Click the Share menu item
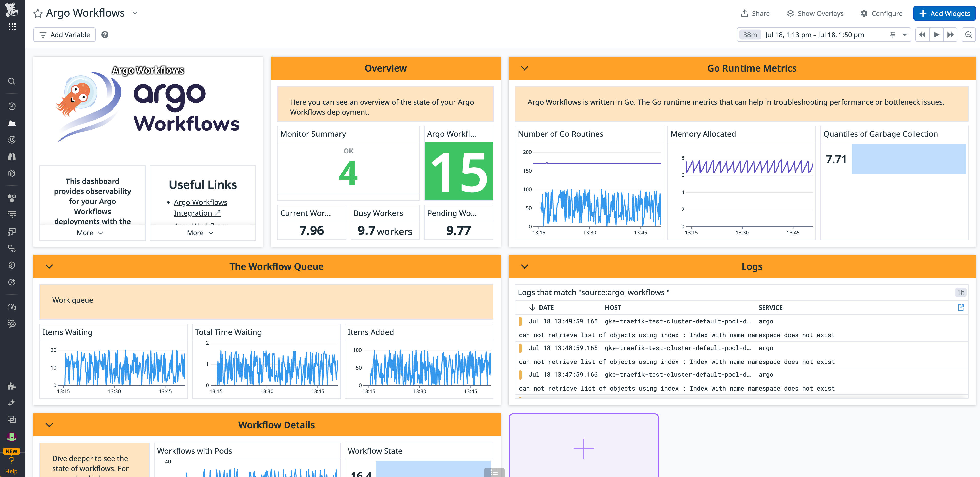 point(755,13)
